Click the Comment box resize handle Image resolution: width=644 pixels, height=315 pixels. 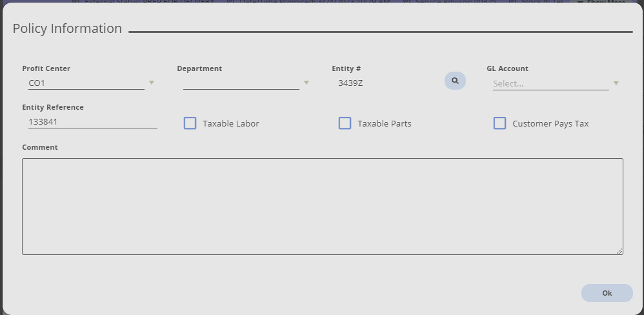(620, 252)
